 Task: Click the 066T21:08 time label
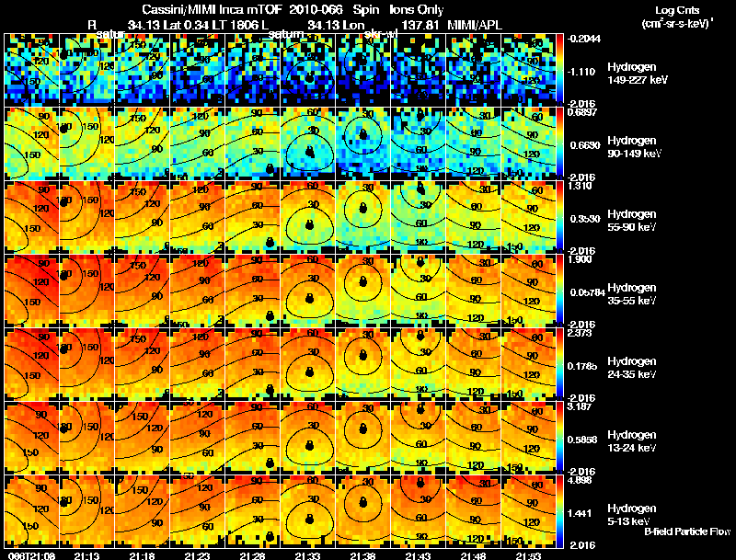[31, 555]
